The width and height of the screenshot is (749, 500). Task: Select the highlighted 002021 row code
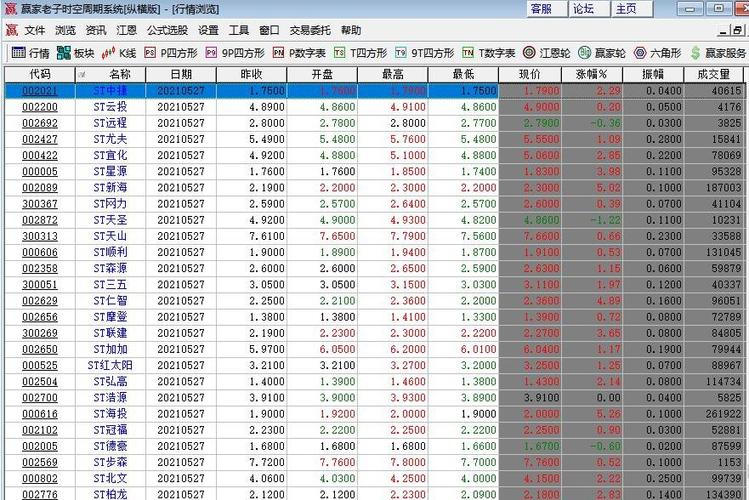[x=40, y=91]
